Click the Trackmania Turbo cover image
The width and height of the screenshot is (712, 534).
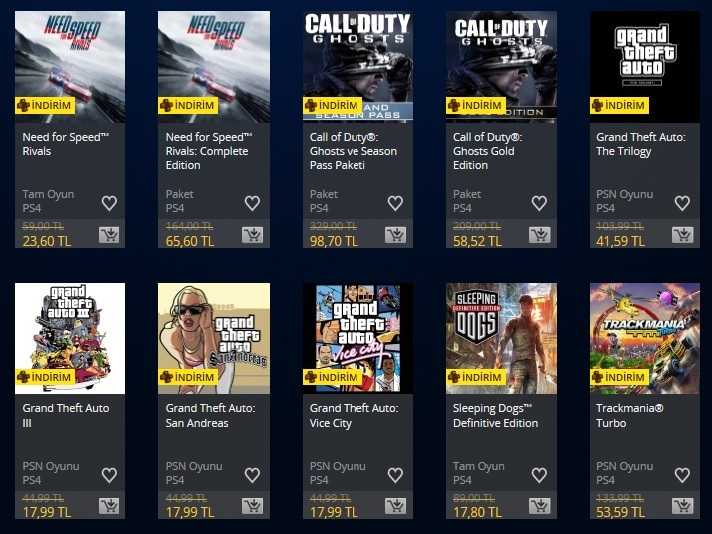[x=645, y=338]
